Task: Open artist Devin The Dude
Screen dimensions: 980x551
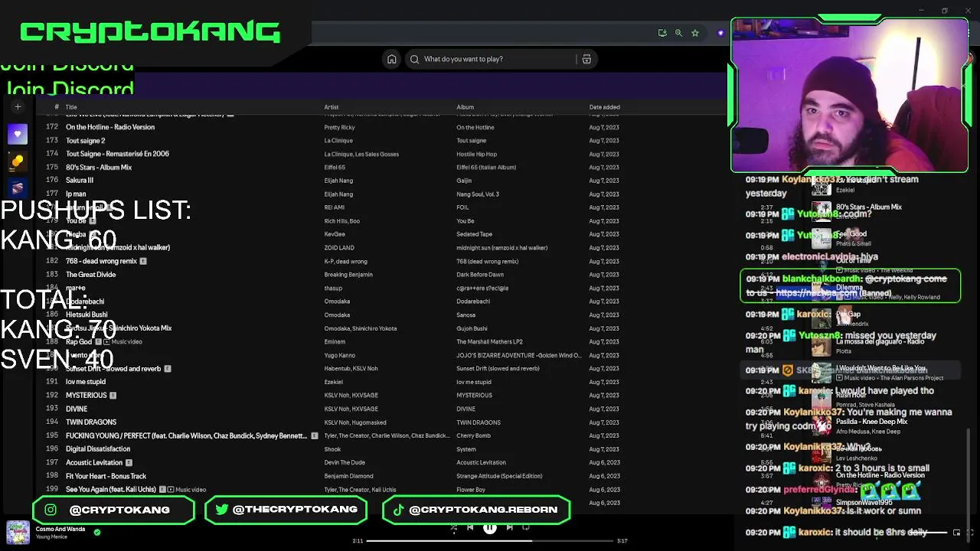Action: click(x=345, y=462)
